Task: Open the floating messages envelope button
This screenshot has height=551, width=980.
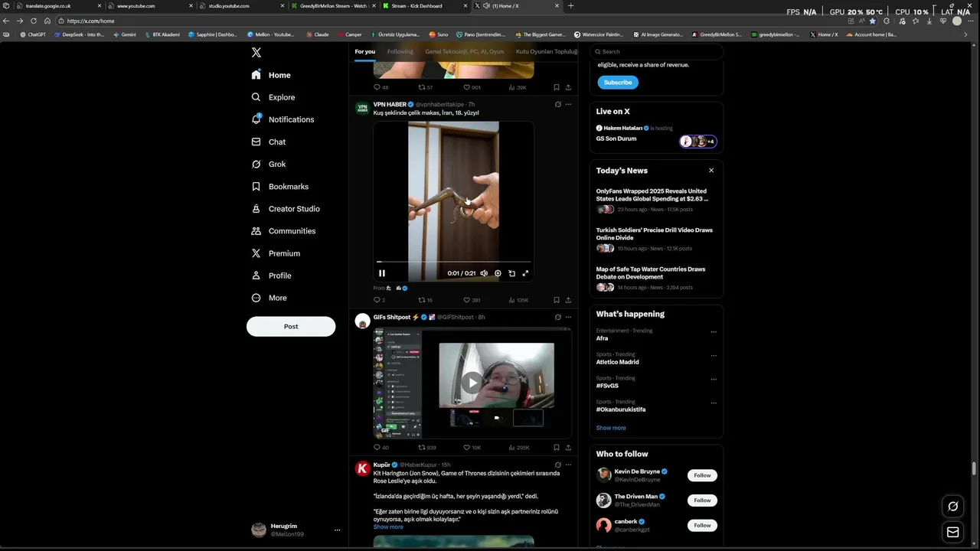Action: [x=953, y=532]
